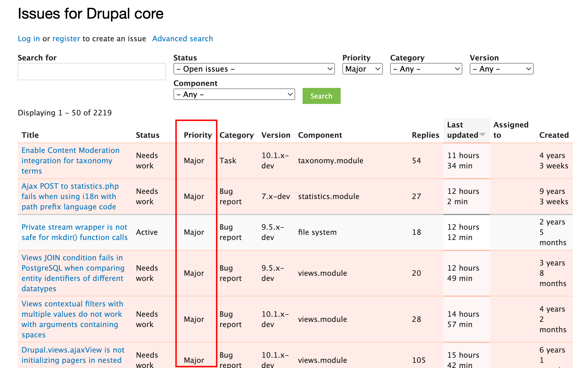The image size is (588, 368).
Task: Open issue Enable Content Moderation integration for taxonomy terms
Action: 70,161
